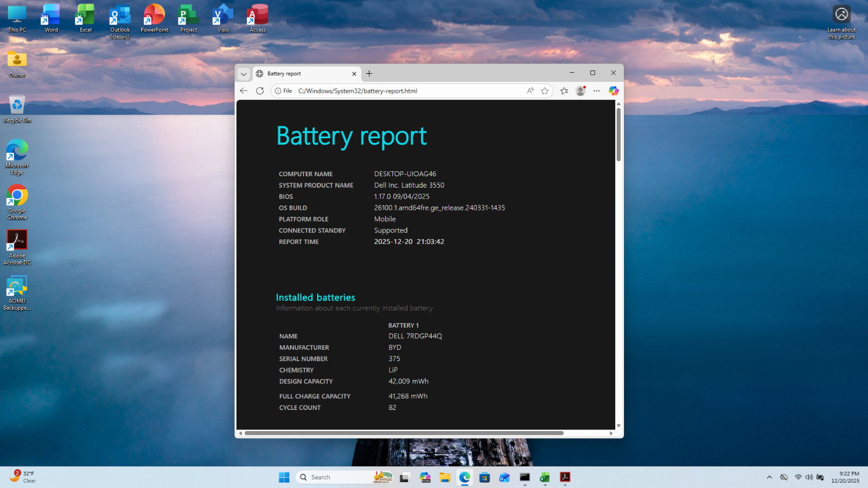Show hidden system tray icons
Image resolution: width=868 pixels, height=488 pixels.
[769, 477]
